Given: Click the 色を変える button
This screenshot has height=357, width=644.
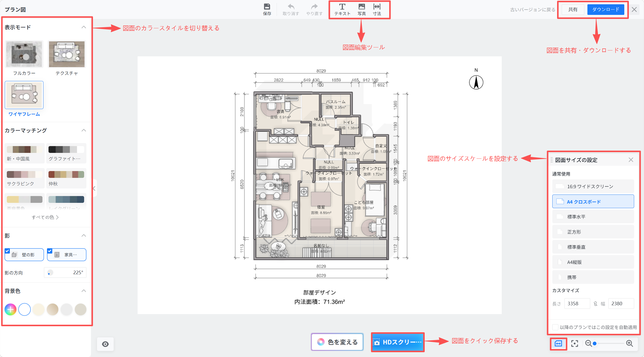Looking at the screenshot, I should click(337, 342).
